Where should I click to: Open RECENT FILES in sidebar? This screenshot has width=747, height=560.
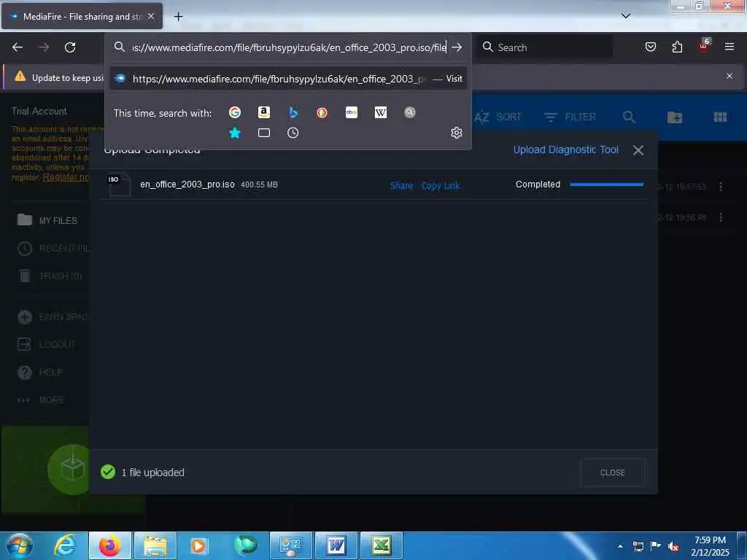[53, 248]
